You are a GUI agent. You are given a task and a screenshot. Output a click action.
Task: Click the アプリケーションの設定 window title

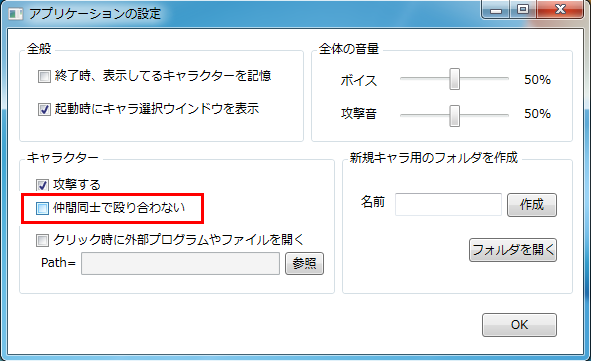95,14
